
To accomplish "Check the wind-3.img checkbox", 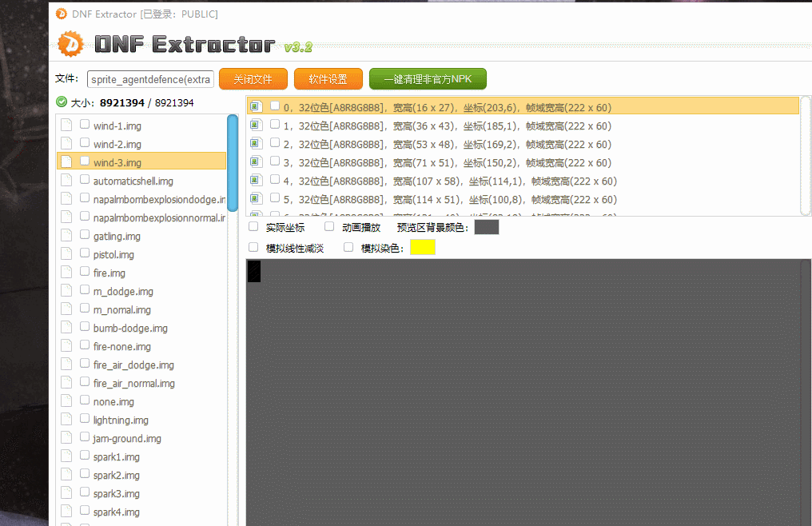I will coord(85,161).
